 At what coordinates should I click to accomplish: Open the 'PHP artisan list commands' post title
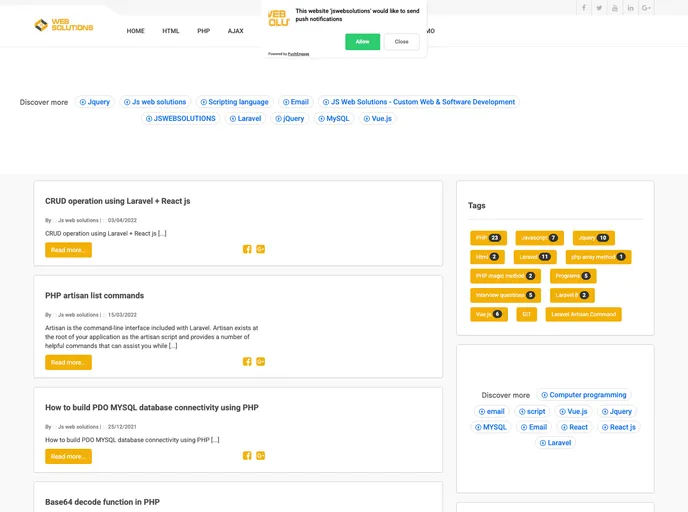click(x=94, y=295)
